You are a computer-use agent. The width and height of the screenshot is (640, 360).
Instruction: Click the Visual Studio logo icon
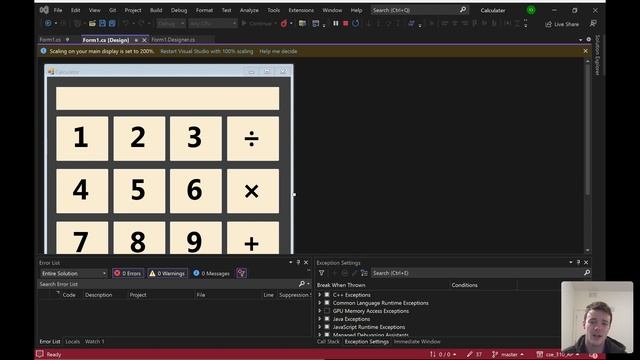point(44,10)
